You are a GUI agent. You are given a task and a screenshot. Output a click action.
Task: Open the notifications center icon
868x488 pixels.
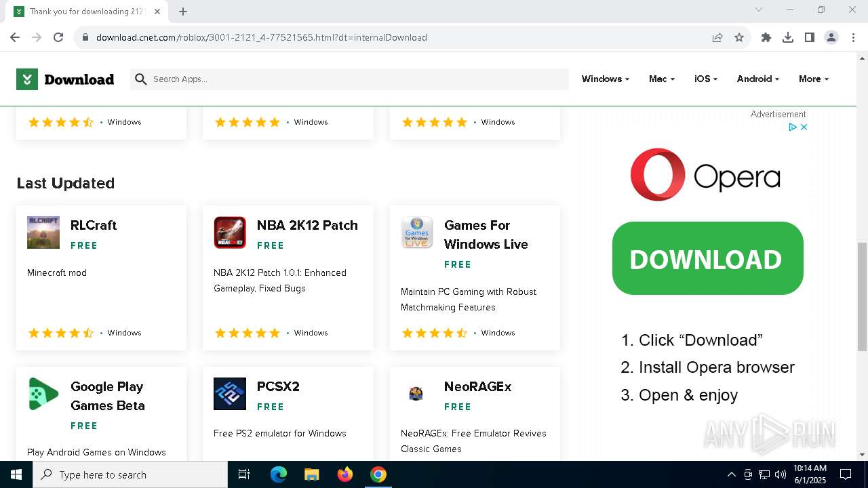[846, 474]
